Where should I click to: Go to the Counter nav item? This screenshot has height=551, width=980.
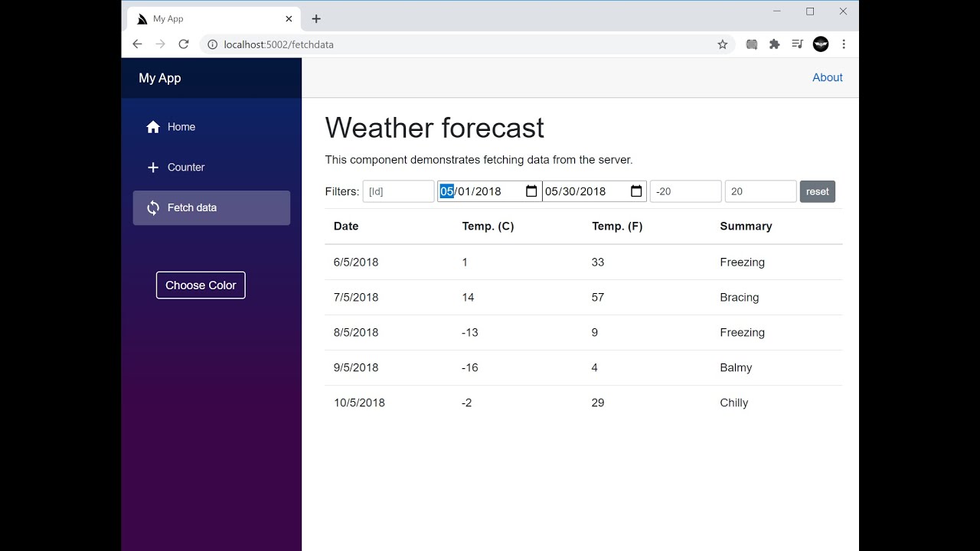(211, 168)
